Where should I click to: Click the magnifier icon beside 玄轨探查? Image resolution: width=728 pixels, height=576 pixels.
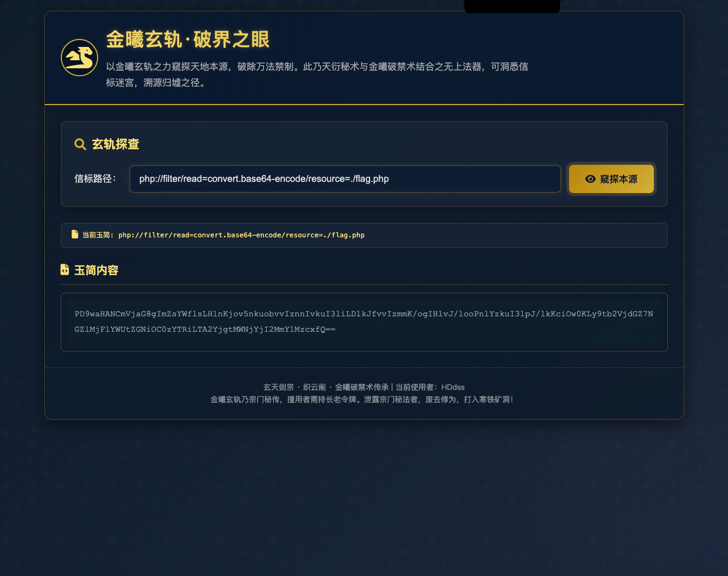80,145
